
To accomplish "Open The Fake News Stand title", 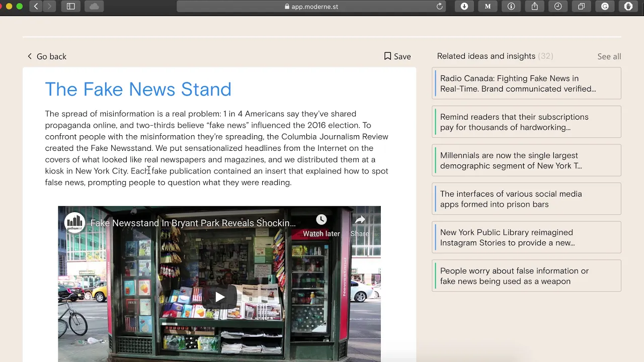I will pos(138,89).
